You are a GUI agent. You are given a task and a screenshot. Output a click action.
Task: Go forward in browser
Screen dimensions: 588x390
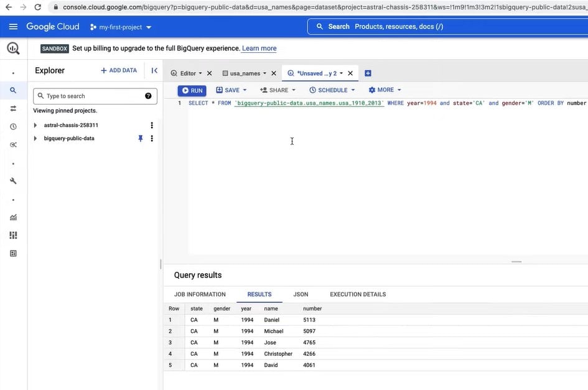(x=23, y=7)
